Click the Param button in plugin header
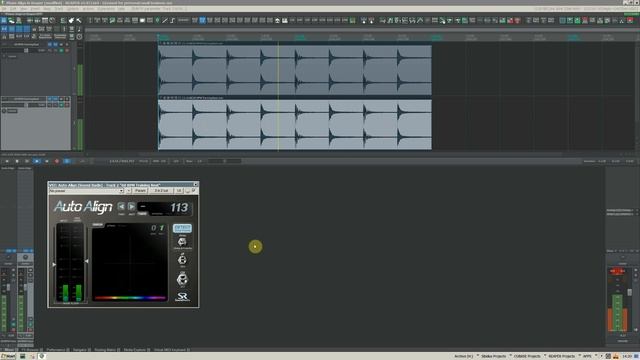Viewport: 640px width, 360px height. (x=140, y=191)
